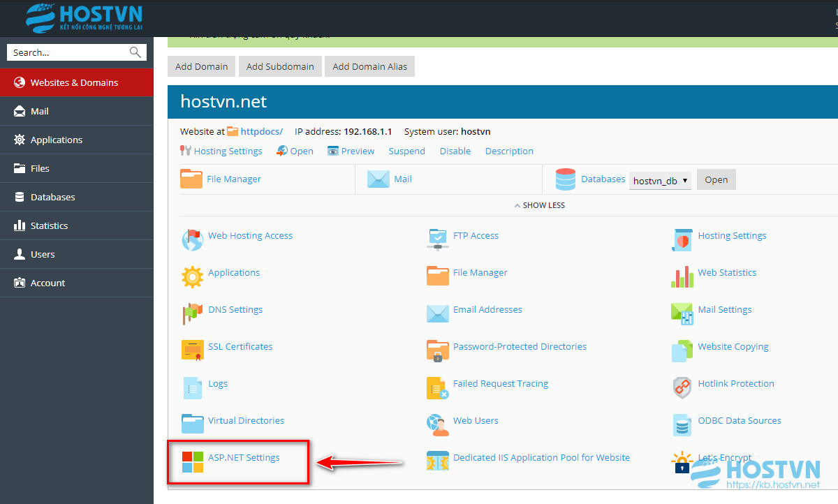Open Websites & Domains in the sidebar
The width and height of the screenshot is (838, 504).
[x=77, y=82]
